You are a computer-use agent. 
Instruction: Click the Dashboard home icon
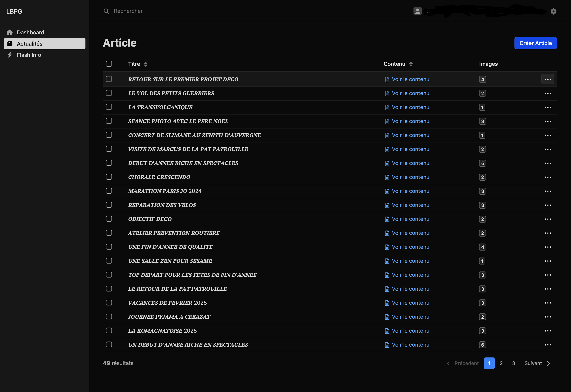(x=10, y=32)
